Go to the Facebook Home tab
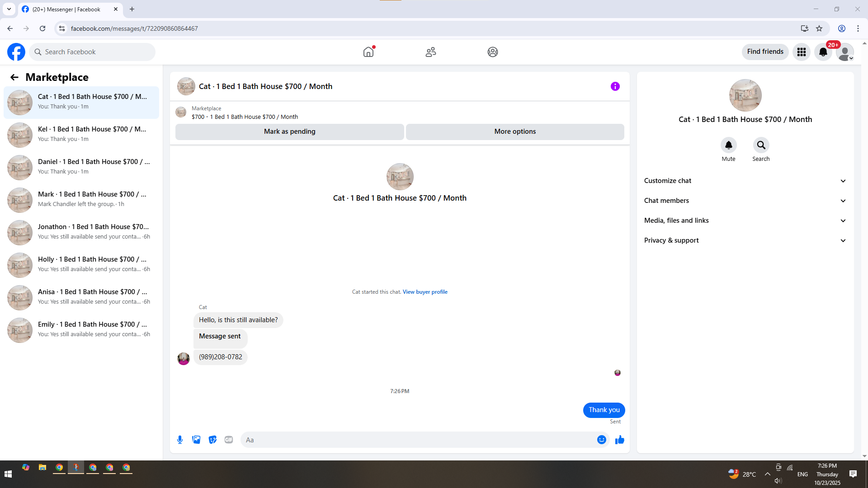 tap(368, 52)
